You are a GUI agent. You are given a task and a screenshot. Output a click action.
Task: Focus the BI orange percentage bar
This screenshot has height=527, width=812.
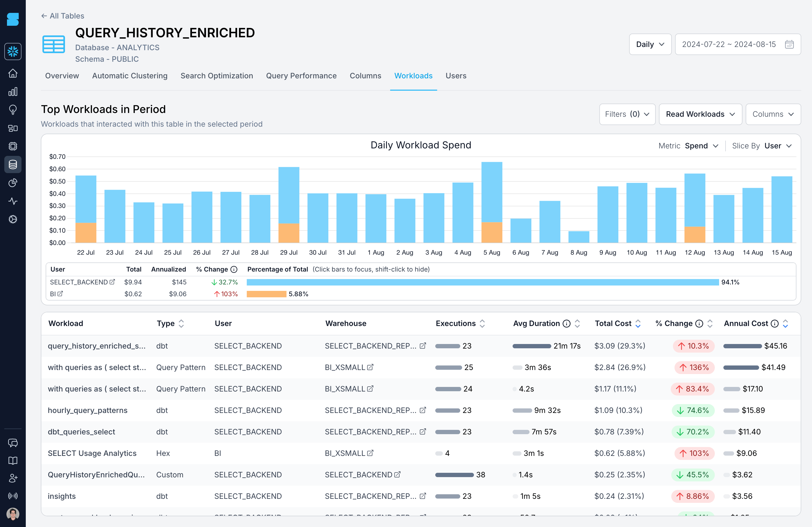266,294
